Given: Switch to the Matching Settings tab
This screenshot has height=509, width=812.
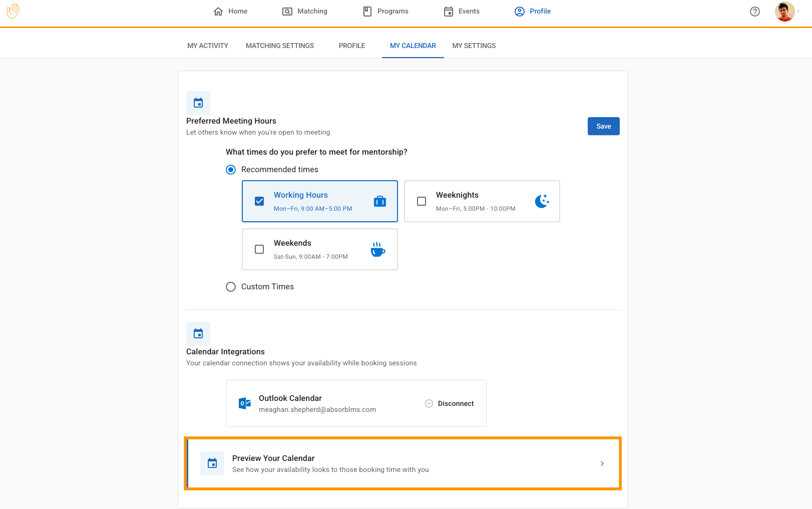Looking at the screenshot, I should (x=280, y=46).
